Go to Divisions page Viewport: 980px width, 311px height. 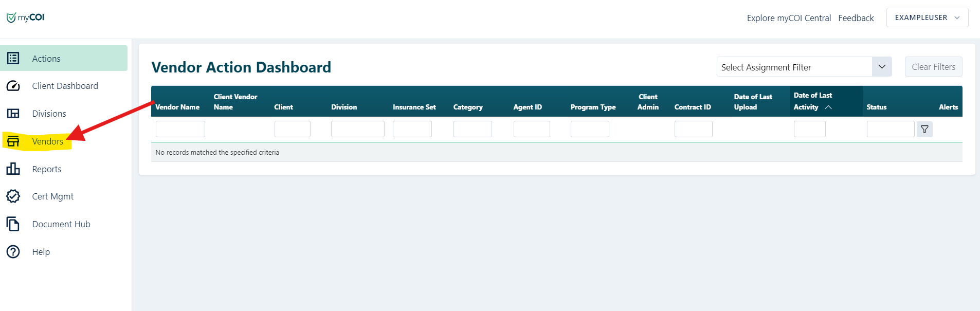click(x=49, y=114)
